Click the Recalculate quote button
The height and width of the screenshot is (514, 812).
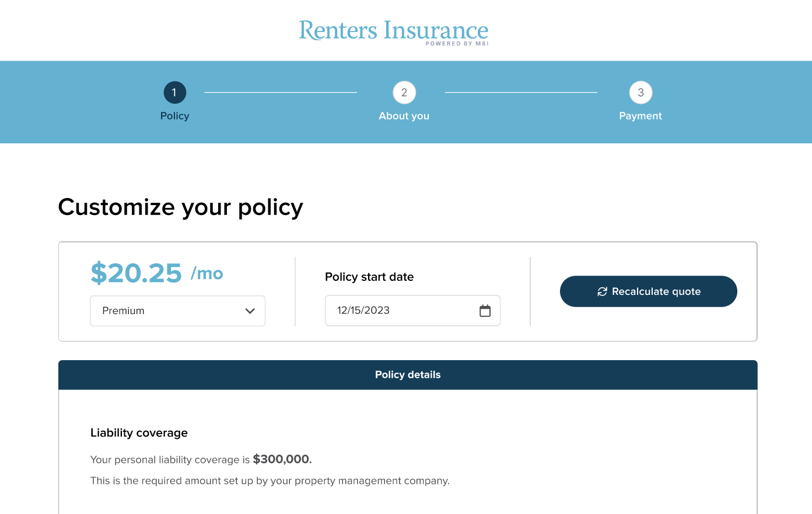[x=648, y=291]
